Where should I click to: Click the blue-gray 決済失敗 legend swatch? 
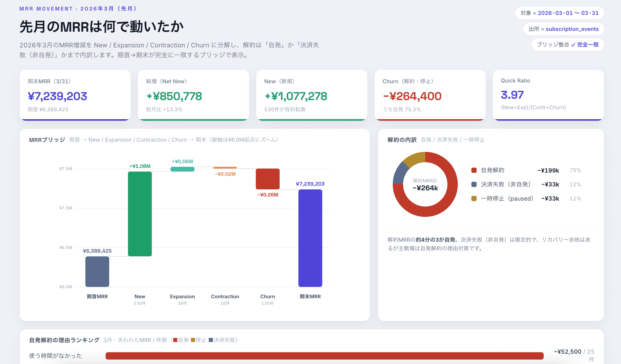(x=474, y=184)
